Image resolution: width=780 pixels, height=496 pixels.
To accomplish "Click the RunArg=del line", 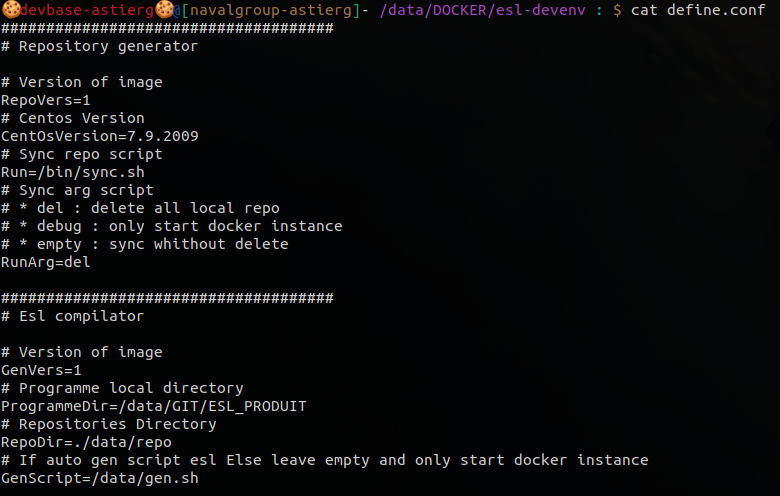I will (x=45, y=262).
